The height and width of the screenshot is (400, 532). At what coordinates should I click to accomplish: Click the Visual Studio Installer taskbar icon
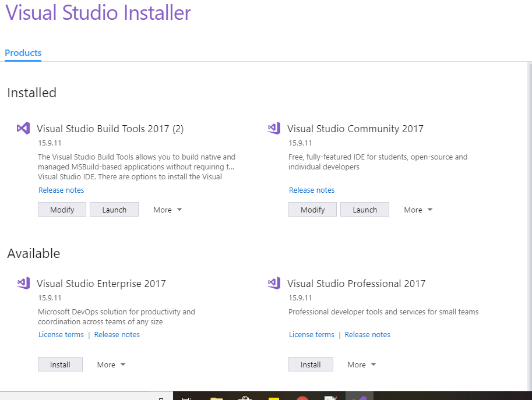tap(360, 397)
